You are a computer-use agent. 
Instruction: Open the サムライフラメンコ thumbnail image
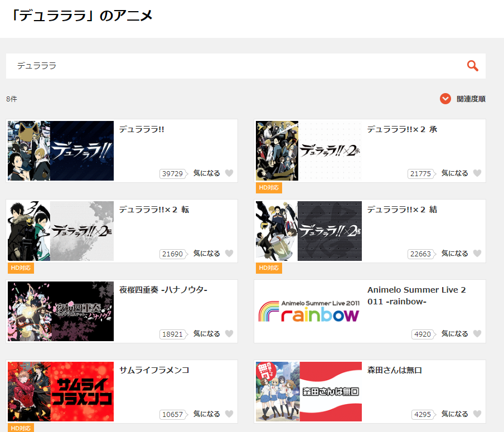61,391
